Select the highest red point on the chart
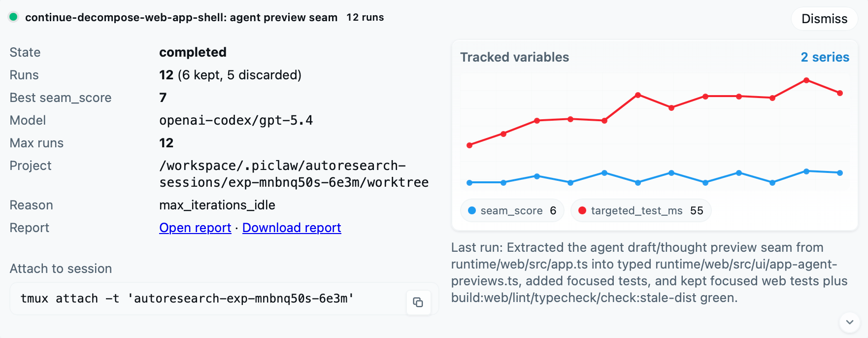The height and width of the screenshot is (338, 868). [x=806, y=80]
